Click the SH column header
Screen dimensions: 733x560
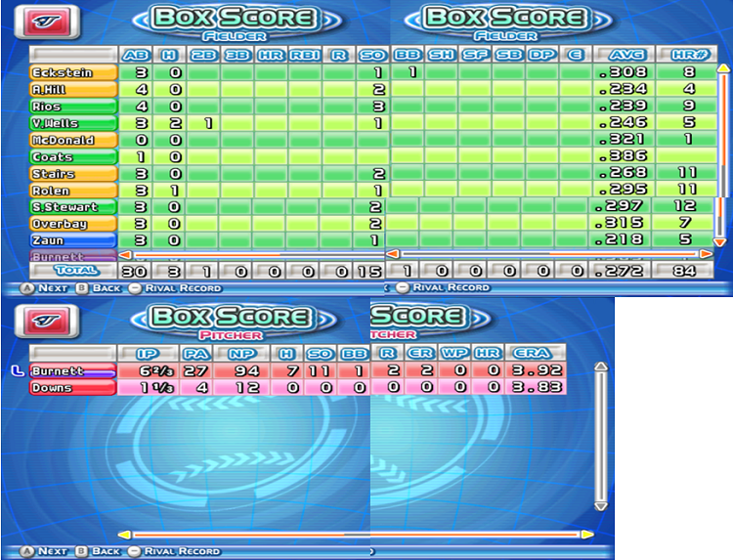click(x=442, y=55)
